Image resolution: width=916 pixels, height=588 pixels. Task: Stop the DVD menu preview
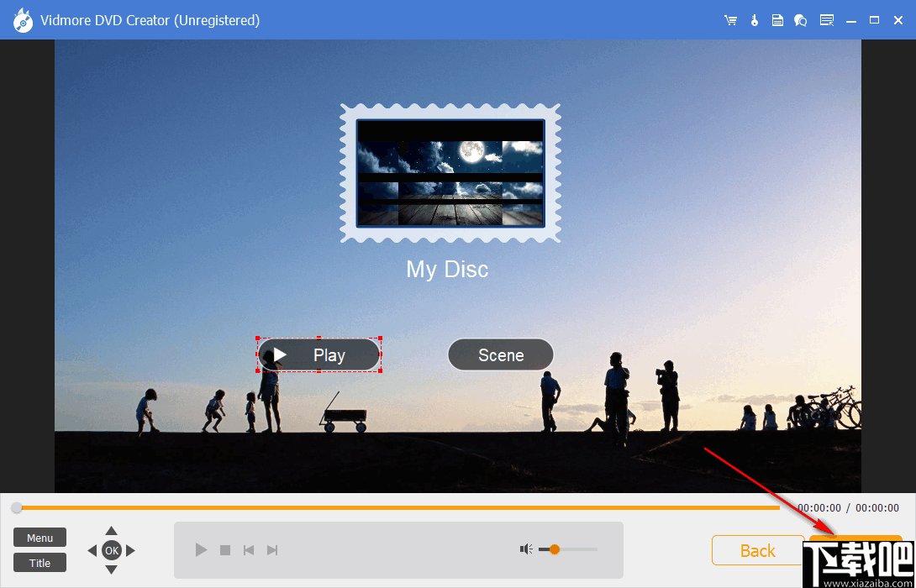coord(224,549)
